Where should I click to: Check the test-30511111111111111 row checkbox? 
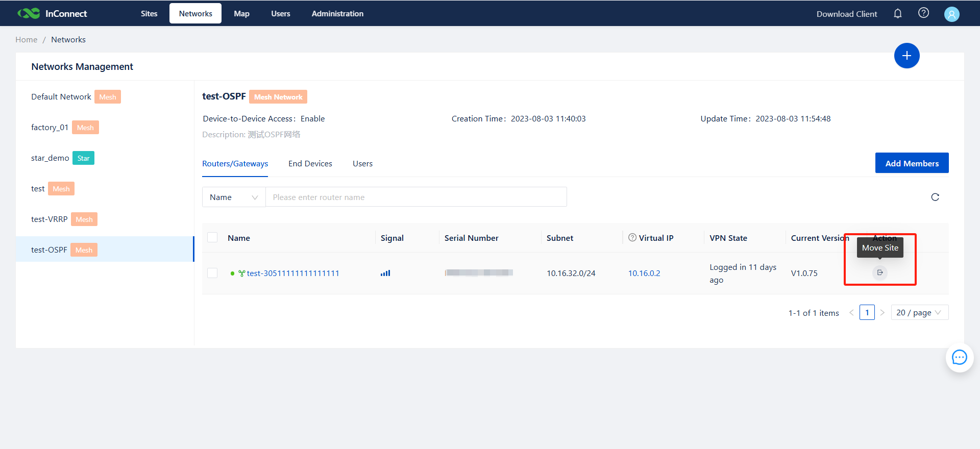click(213, 273)
